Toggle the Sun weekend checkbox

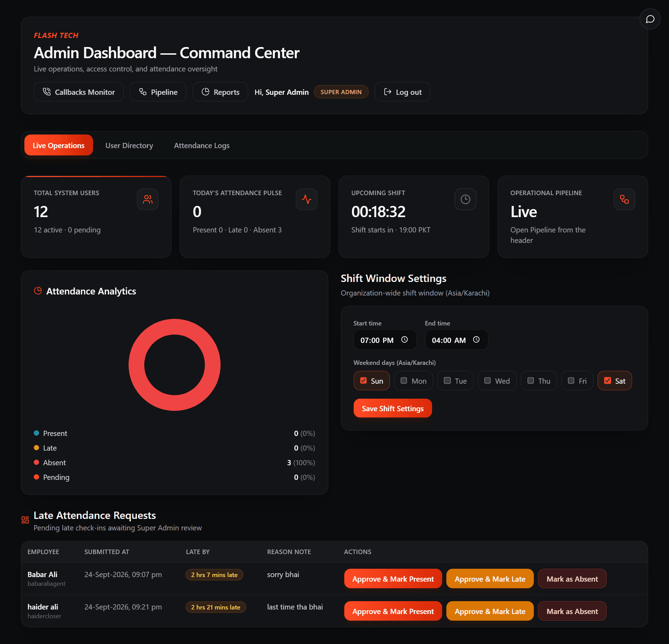tap(363, 381)
